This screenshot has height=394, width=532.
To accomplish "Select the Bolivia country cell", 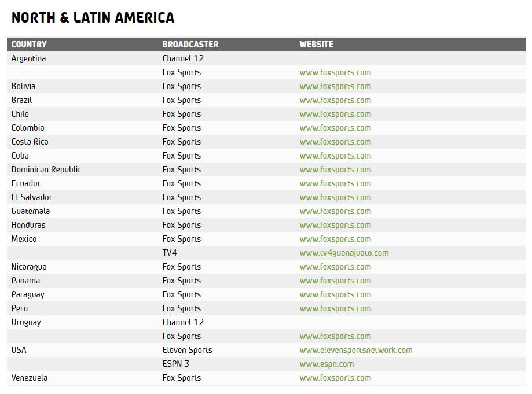I will tap(23, 86).
